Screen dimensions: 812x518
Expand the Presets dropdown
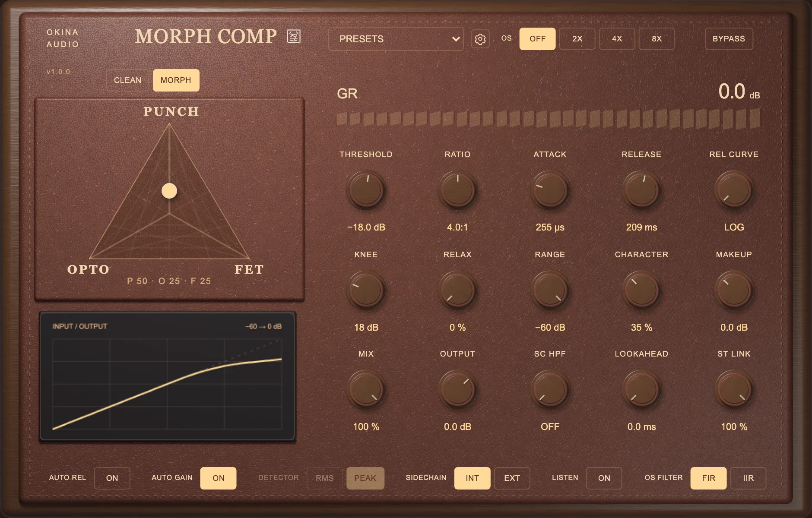396,39
